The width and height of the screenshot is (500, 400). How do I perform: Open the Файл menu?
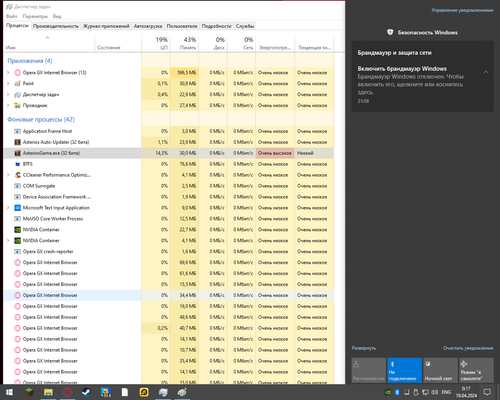point(12,16)
